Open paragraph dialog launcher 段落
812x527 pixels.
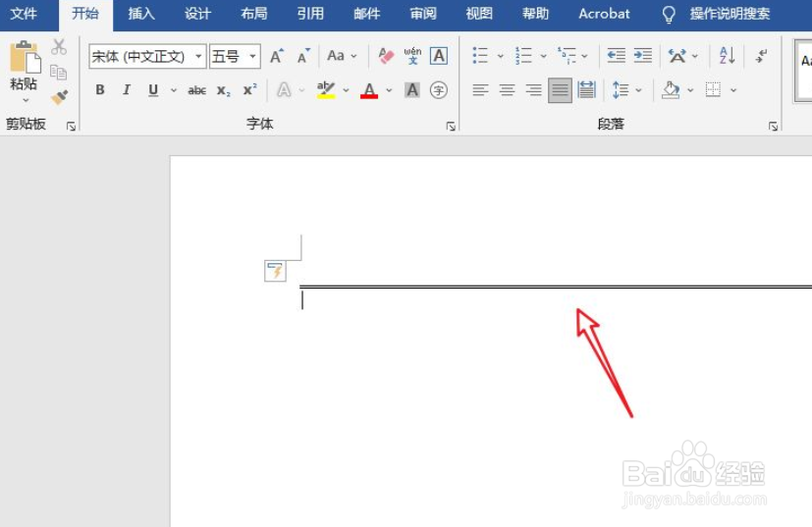(773, 126)
